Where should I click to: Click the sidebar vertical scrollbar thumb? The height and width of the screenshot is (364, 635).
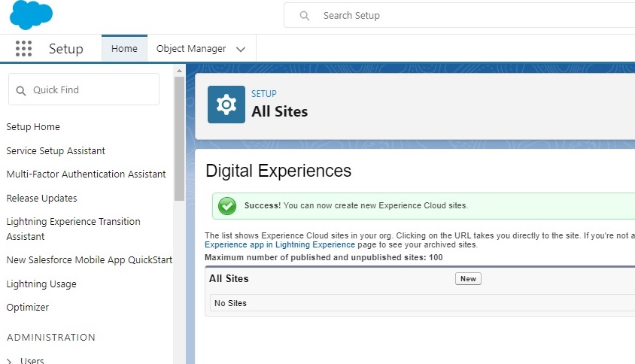179,138
